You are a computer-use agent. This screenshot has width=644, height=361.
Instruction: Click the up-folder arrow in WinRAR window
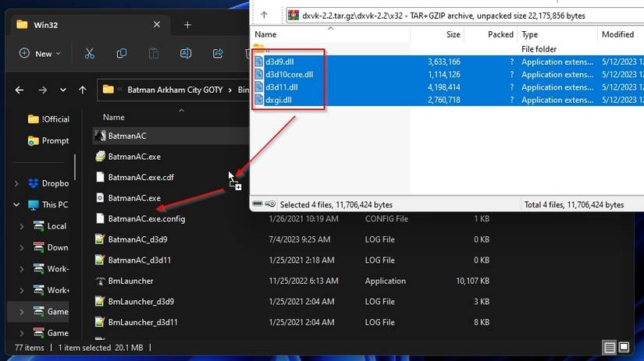pos(264,15)
